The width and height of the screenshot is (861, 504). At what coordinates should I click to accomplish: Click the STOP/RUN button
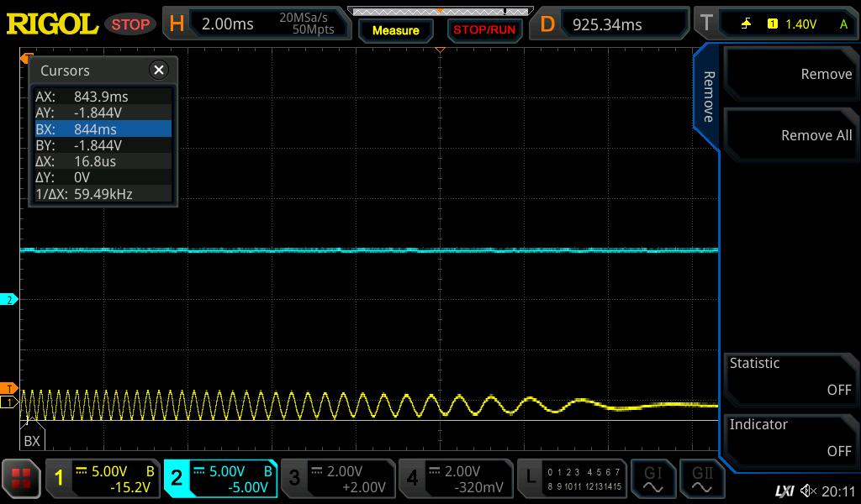click(484, 29)
